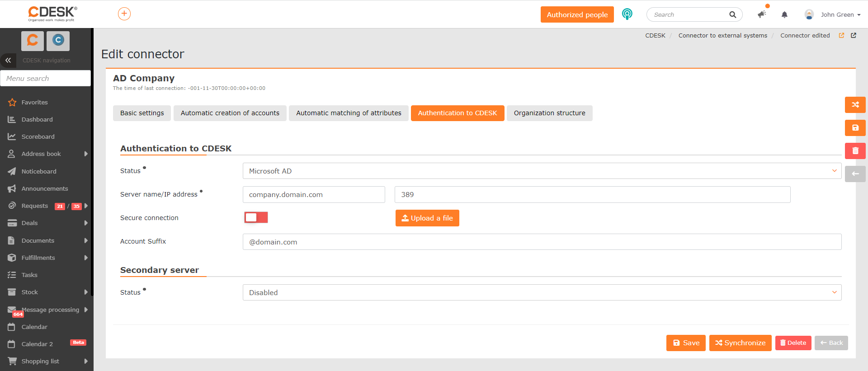Open Automatic creation of accounts tab
Screen dimensions: 868x371
230,113
